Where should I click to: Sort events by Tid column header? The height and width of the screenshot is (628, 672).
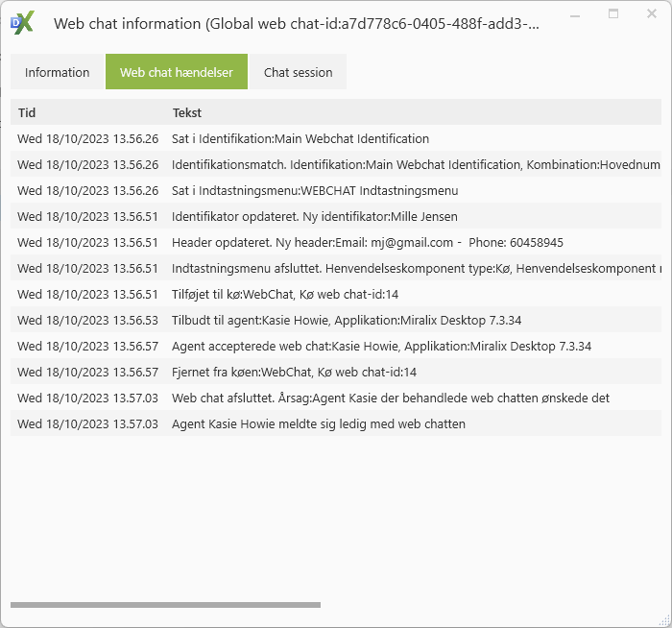tap(27, 112)
